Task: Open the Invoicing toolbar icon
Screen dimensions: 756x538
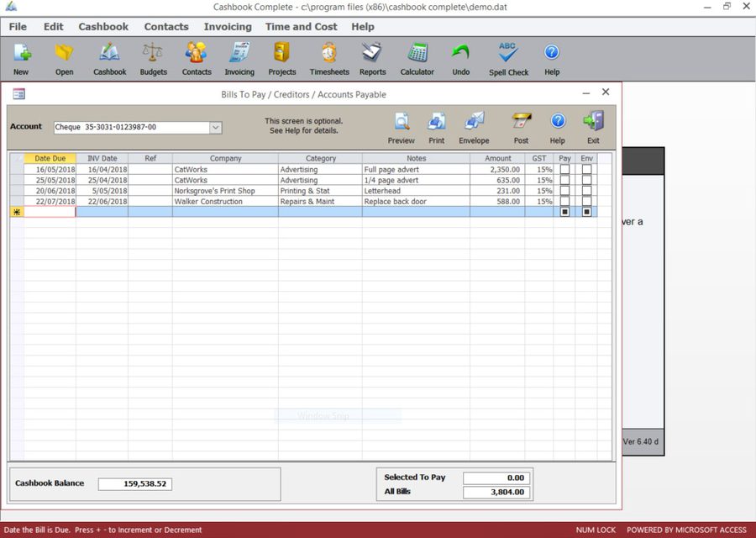Action: click(x=239, y=53)
